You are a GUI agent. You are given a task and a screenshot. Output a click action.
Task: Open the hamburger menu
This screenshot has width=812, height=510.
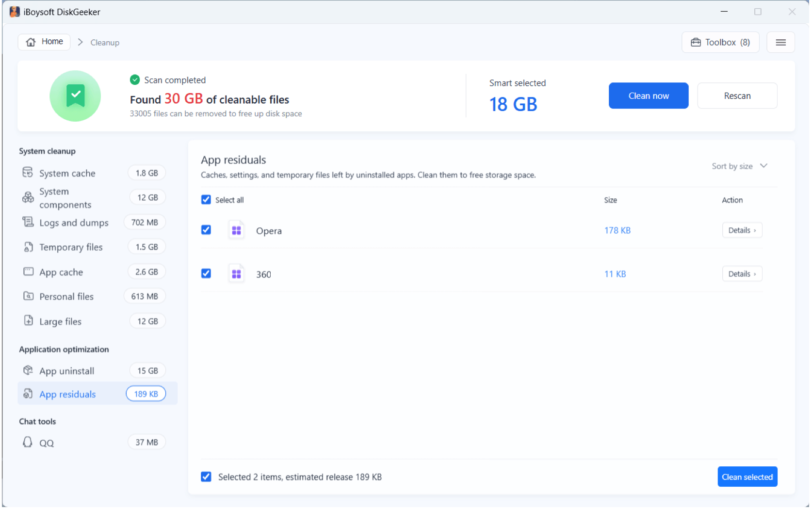click(x=781, y=43)
